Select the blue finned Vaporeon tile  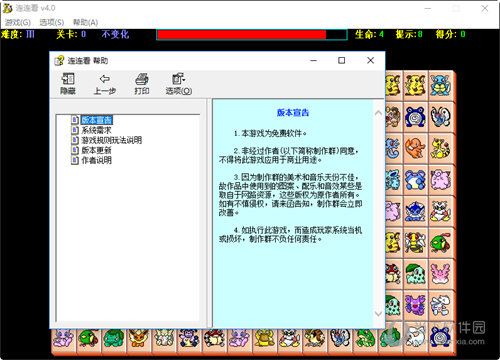click(x=415, y=211)
